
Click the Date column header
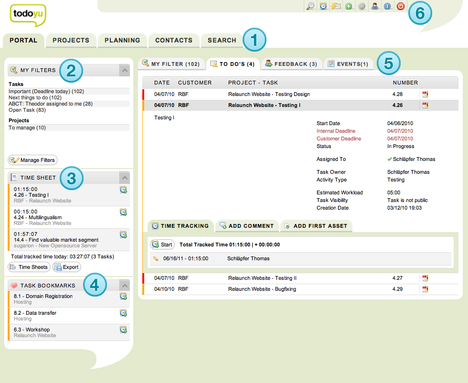point(162,83)
